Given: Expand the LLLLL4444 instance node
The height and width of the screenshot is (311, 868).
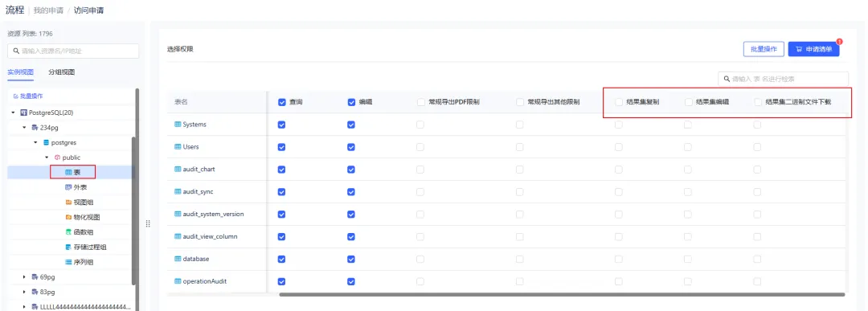Looking at the screenshot, I should click(x=24, y=306).
